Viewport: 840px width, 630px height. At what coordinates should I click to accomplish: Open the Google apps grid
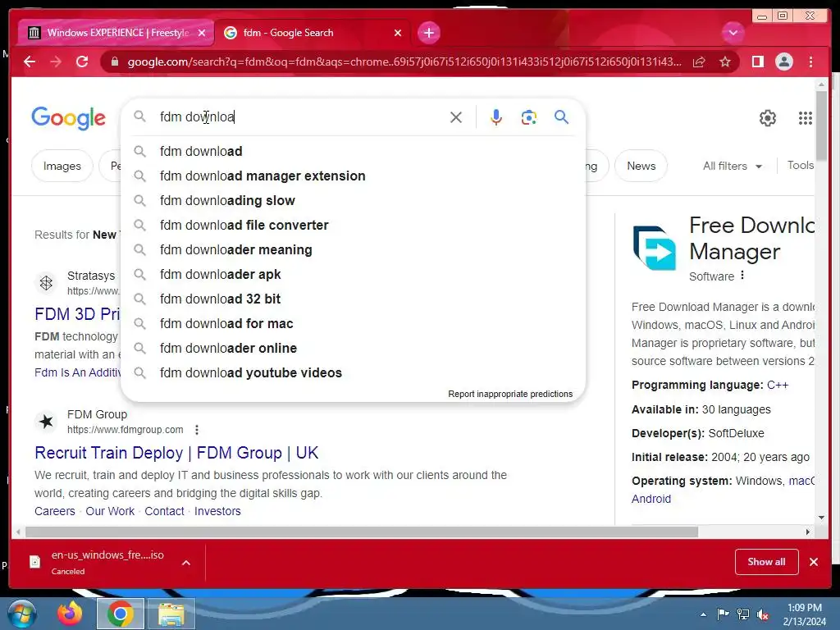click(x=806, y=118)
